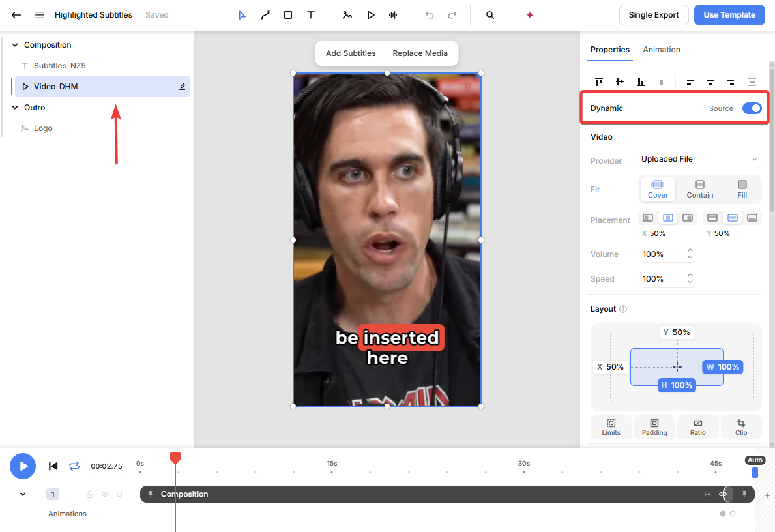Align element to right edge
The width and height of the screenshot is (775, 532).
pos(731,82)
